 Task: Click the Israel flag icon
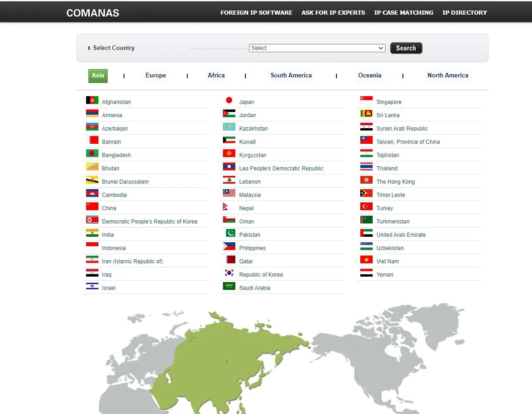point(92,286)
